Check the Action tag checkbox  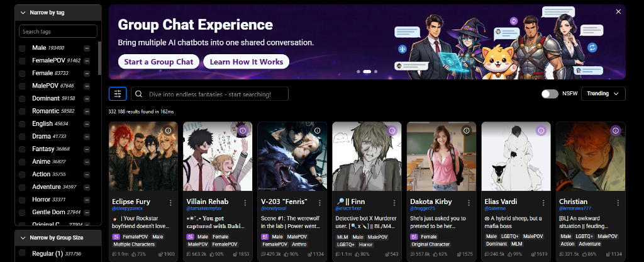click(x=22, y=174)
